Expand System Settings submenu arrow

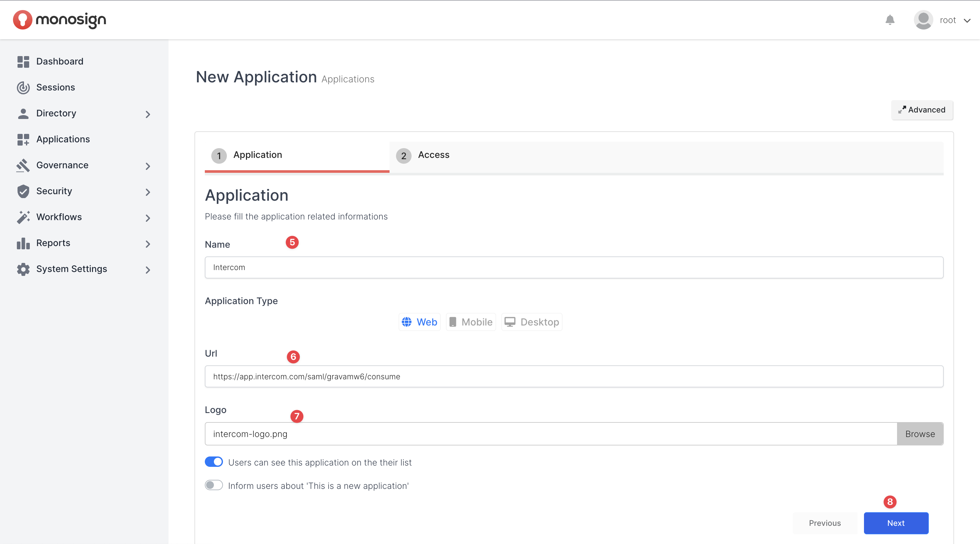point(148,270)
